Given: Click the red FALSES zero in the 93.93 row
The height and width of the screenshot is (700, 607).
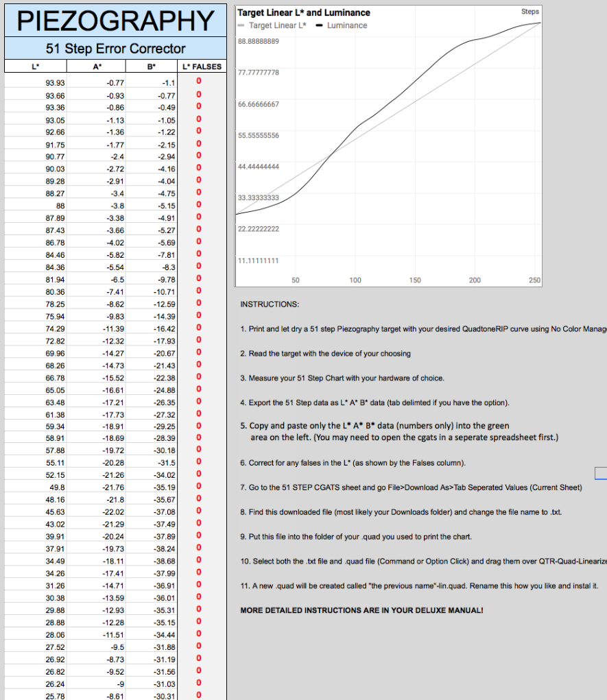Looking at the screenshot, I should [199, 82].
